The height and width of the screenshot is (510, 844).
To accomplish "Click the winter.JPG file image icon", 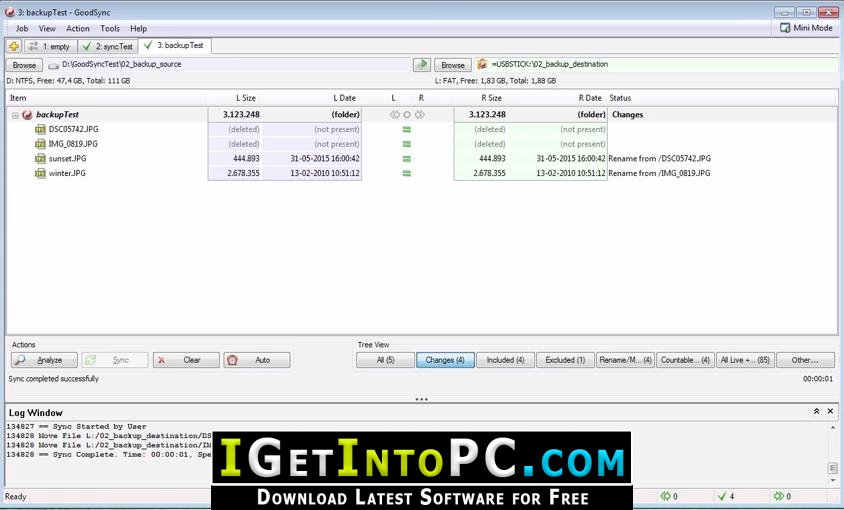I will 40,173.
